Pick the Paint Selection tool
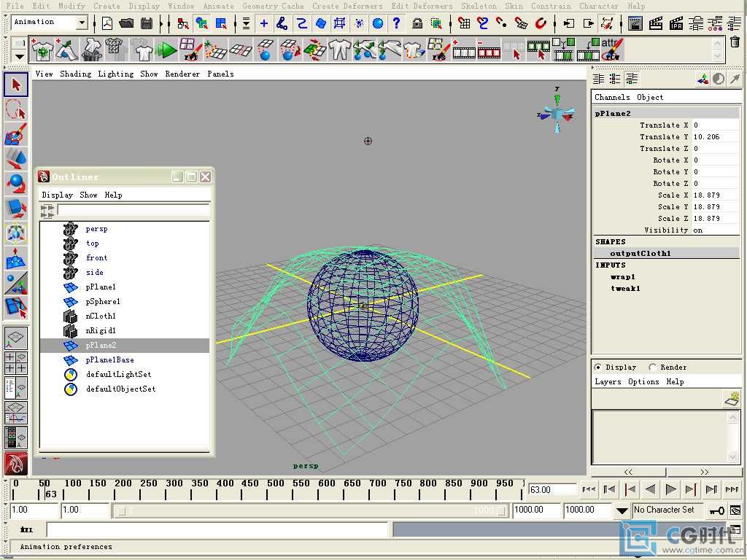Screen dimensions: 747x560 coord(16,134)
